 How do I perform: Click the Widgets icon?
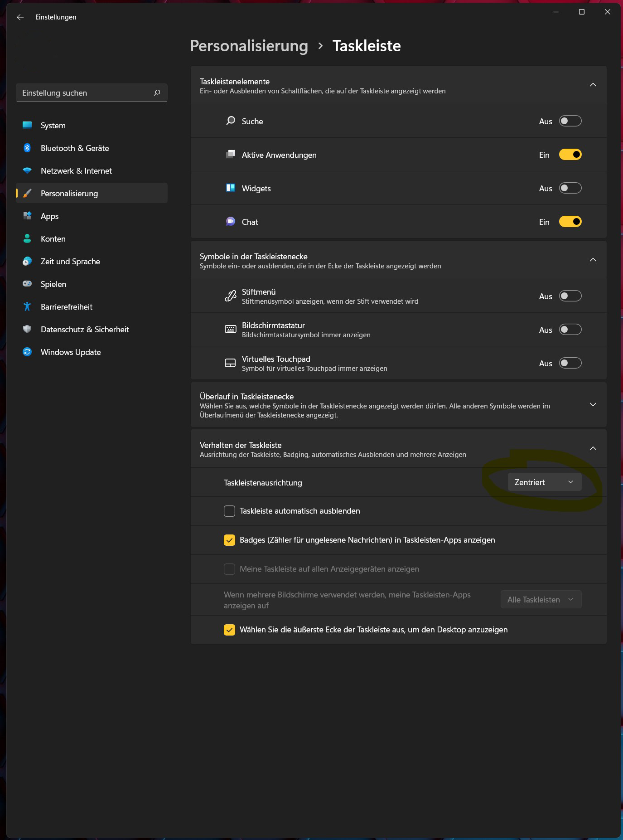point(231,188)
